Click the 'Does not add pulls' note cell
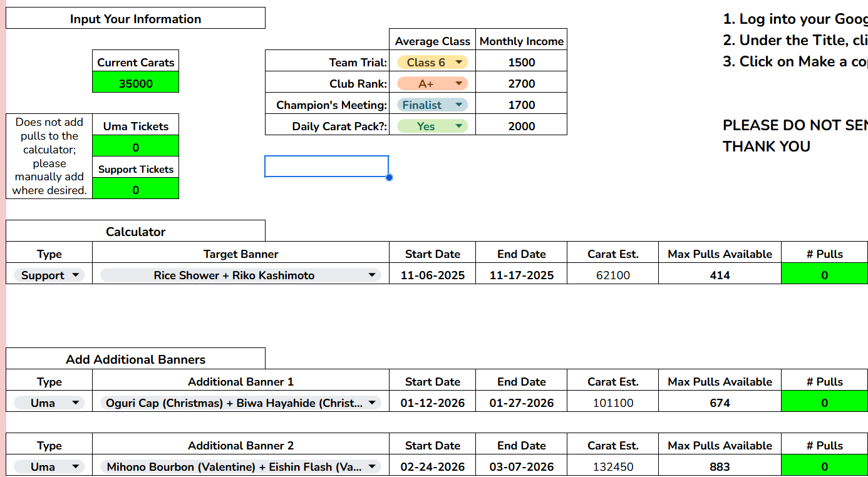 pos(49,156)
